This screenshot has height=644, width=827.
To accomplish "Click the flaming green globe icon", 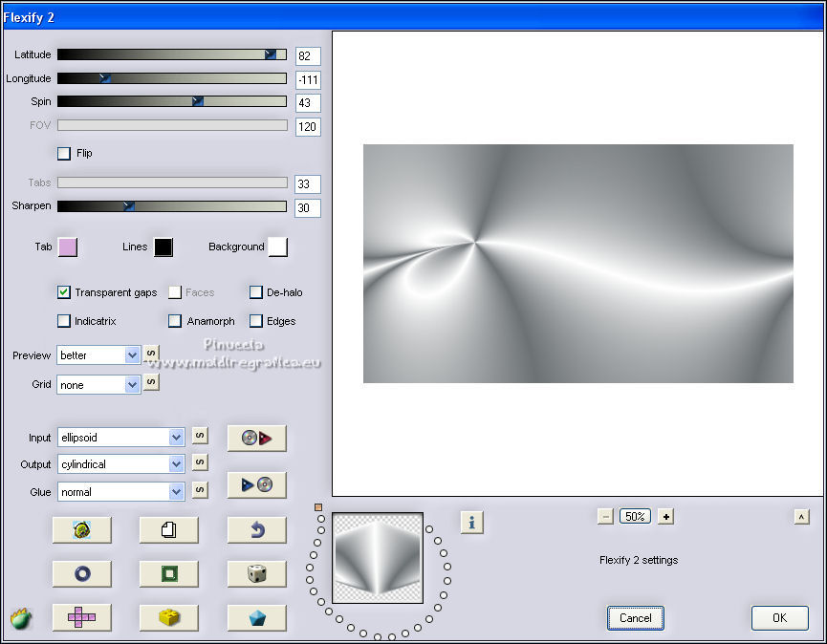I will coord(21,619).
